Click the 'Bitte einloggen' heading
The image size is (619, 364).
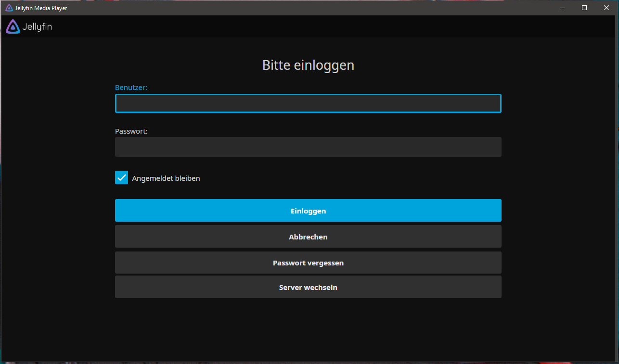point(308,65)
